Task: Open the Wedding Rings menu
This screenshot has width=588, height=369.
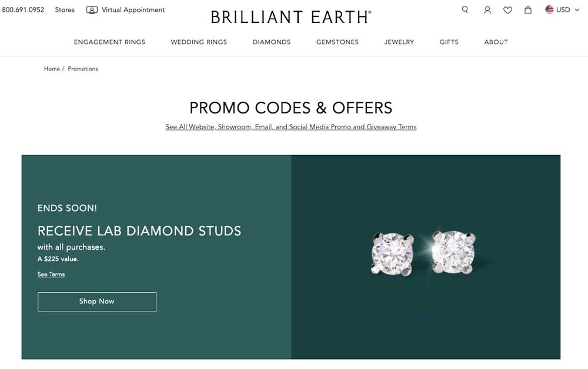Action: pos(199,42)
